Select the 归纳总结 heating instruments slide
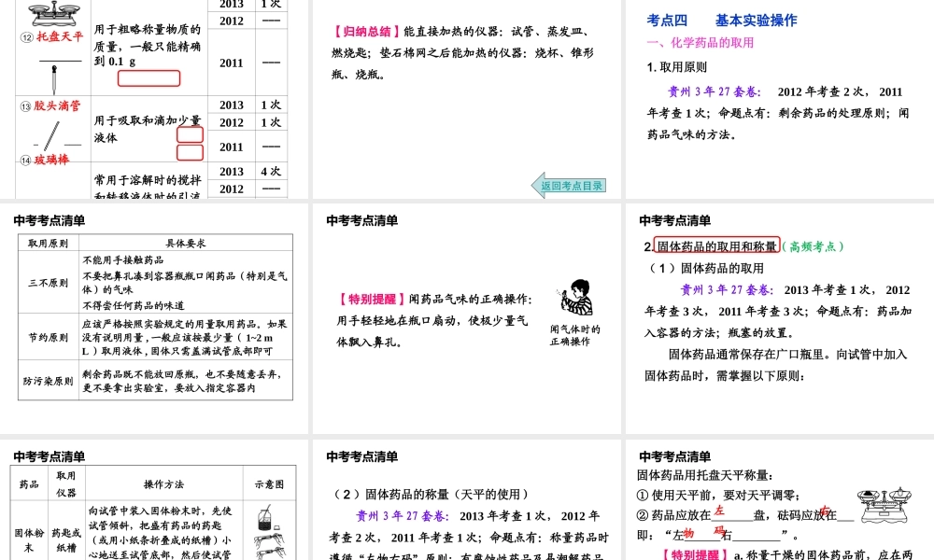 pyautogui.click(x=466, y=99)
